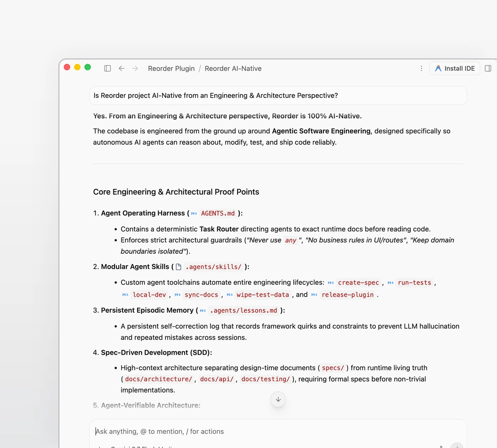Screen dimensions: 497x448
Task: Click the Install IDE button
Action: (455, 69)
